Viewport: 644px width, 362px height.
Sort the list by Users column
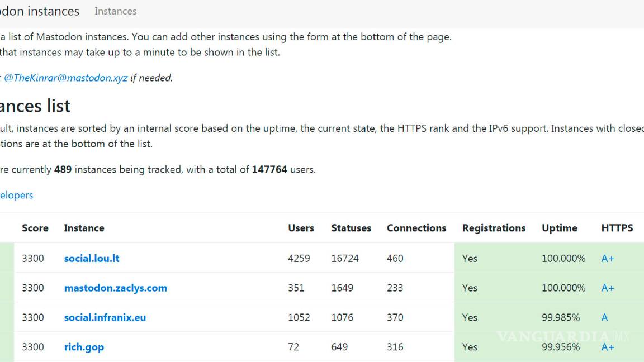pos(301,228)
